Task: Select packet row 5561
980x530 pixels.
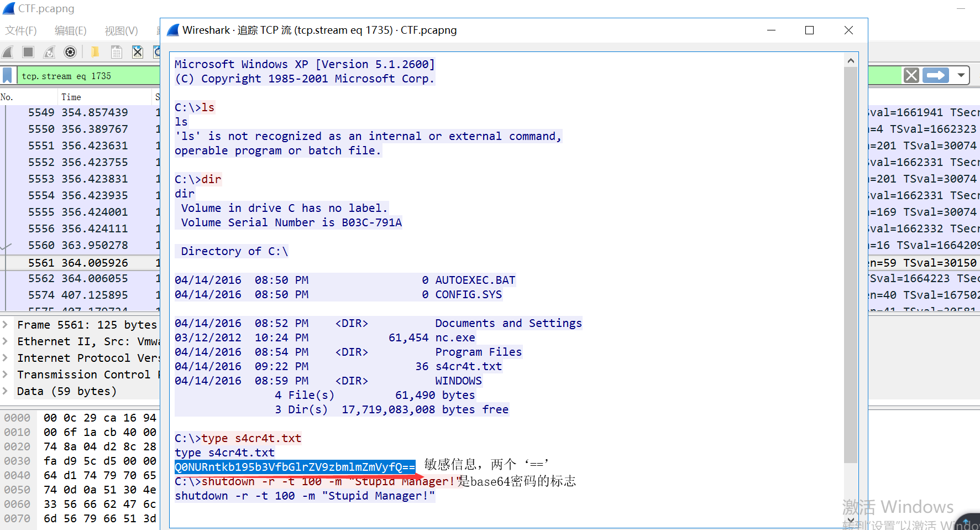Action: [80, 263]
